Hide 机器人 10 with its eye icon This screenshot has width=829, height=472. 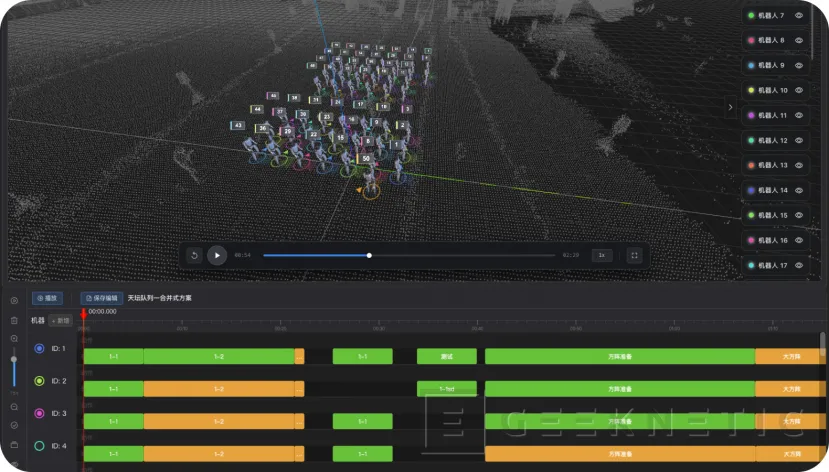point(799,90)
